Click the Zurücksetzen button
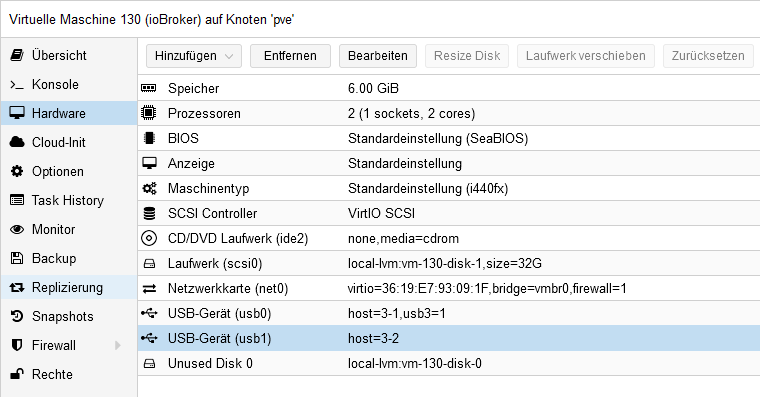Viewport: 760px width, 397px height. tap(708, 56)
